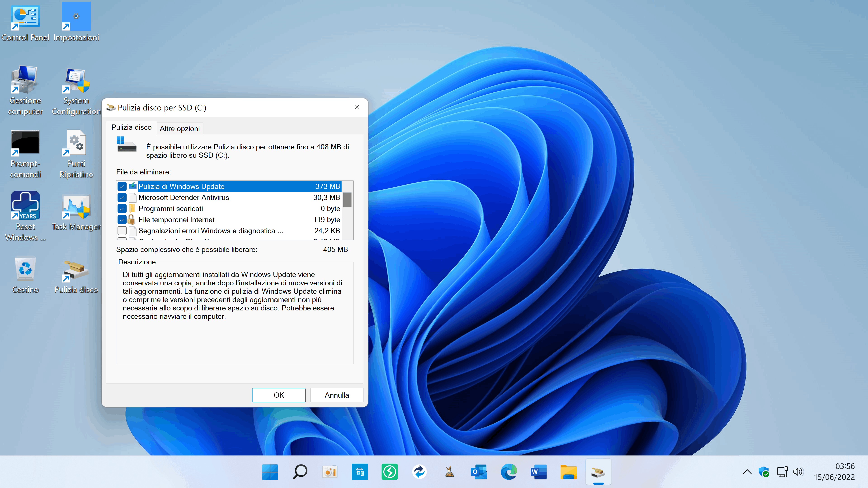Select the Pulizia disco tab
The height and width of the screenshot is (488, 868).
point(131,127)
